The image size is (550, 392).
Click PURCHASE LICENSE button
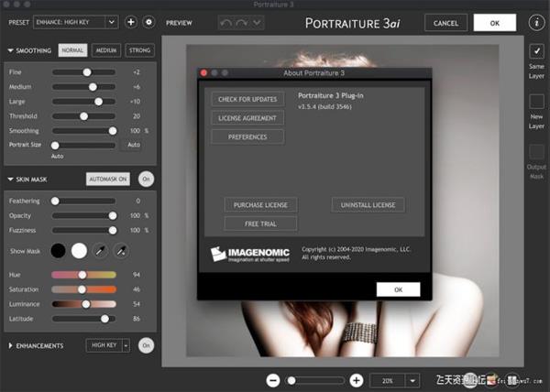pyautogui.click(x=260, y=205)
